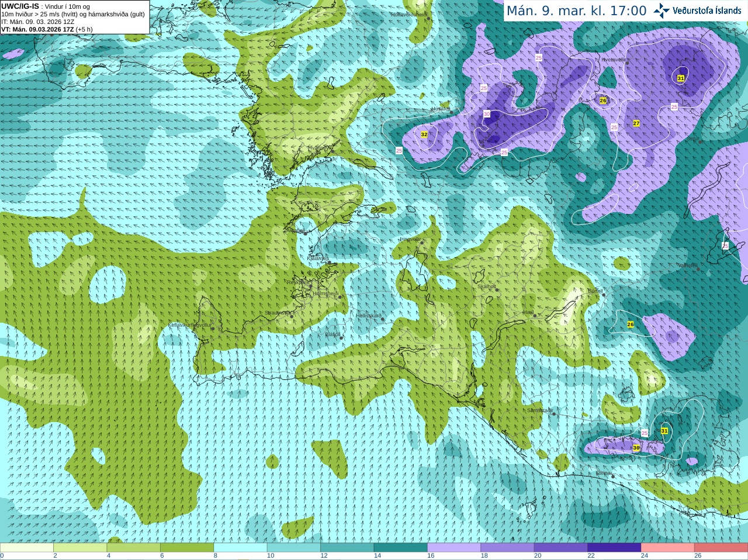Pick the 12–14 m/s teal legend swatch
748x560 pixels.
(x=347, y=548)
